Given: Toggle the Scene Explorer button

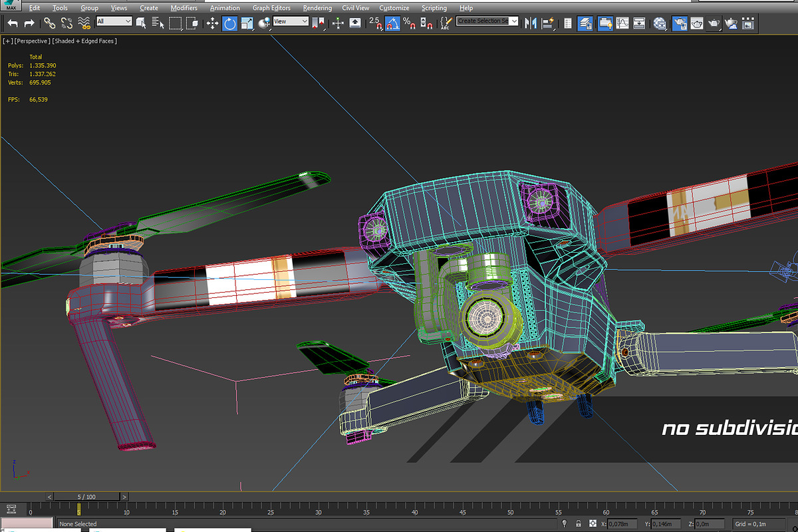Looking at the screenshot, I should coord(567,23).
